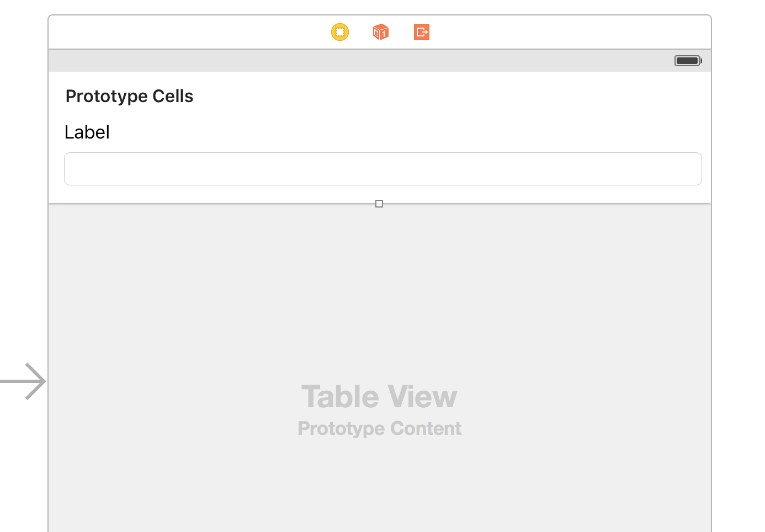Click blank canvas above the entry point arrow

point(23,193)
